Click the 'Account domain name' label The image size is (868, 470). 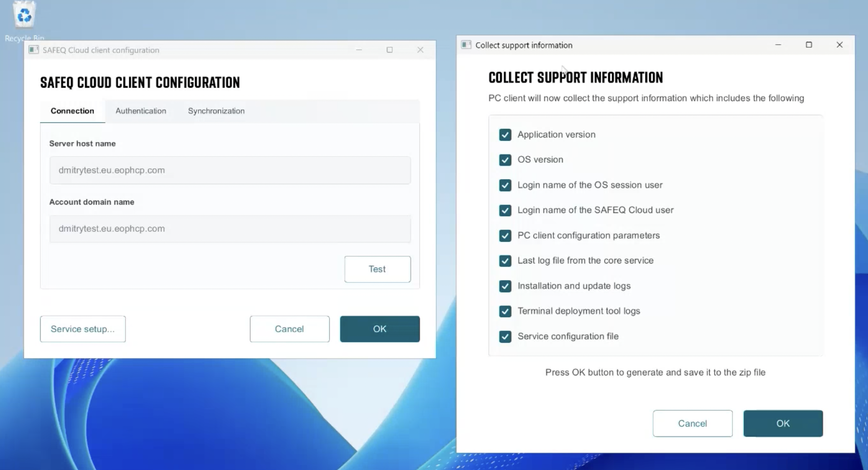[92, 202]
